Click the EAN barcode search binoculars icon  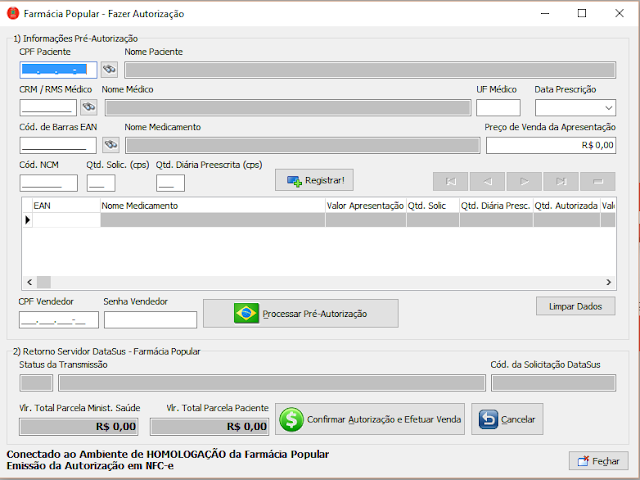(x=111, y=144)
